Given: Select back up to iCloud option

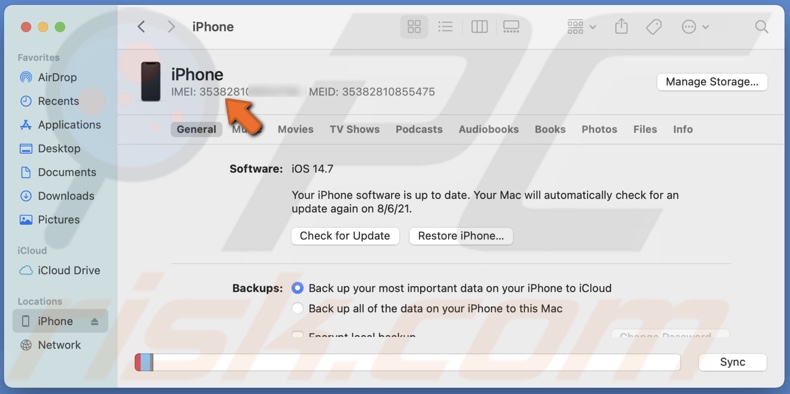Looking at the screenshot, I should pos(298,288).
